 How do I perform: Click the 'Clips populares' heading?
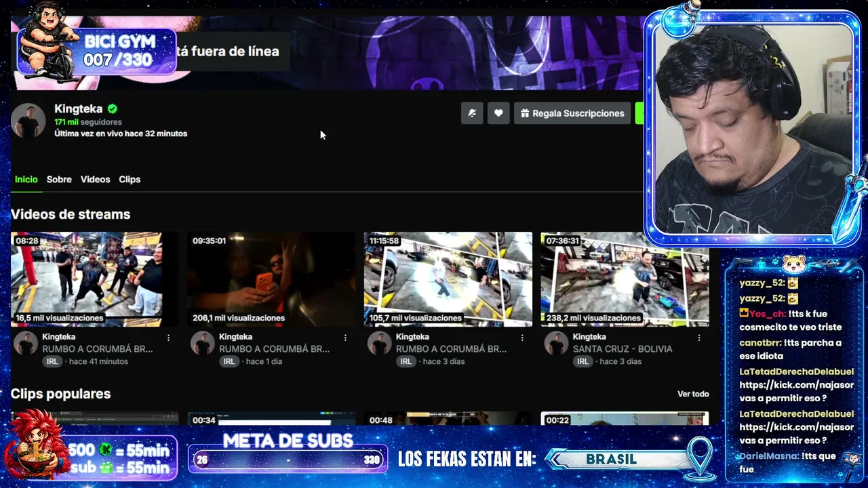[60, 394]
